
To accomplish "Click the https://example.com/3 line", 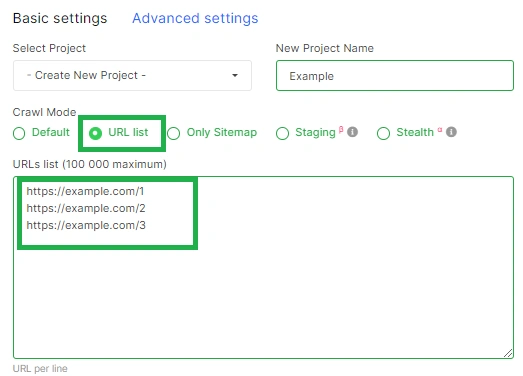I will 86,225.
